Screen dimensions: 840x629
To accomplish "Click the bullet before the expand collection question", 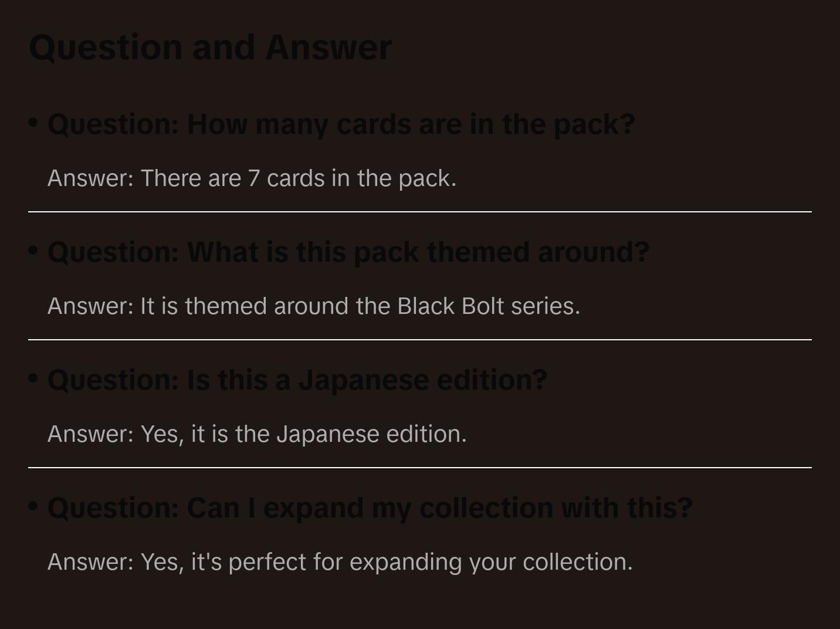I will coord(33,506).
